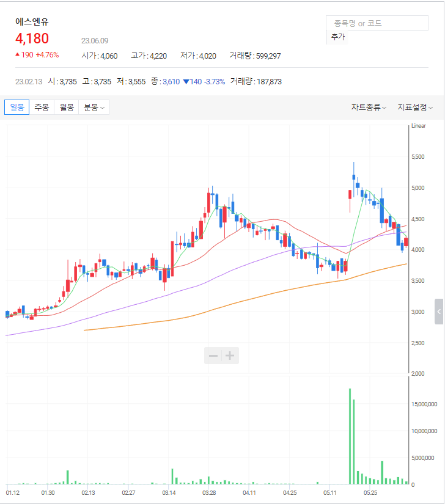
Task: Focus the 종목명 or 코드 search field
Action: (x=377, y=23)
